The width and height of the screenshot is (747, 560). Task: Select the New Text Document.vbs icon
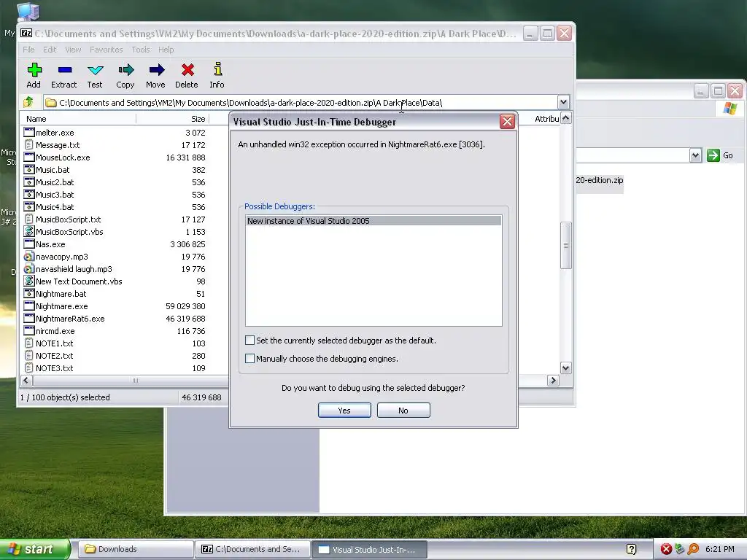point(29,281)
